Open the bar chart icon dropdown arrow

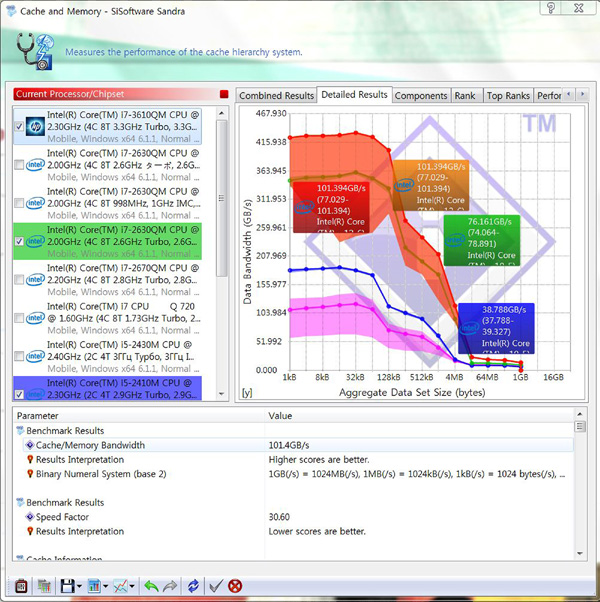click(x=105, y=587)
